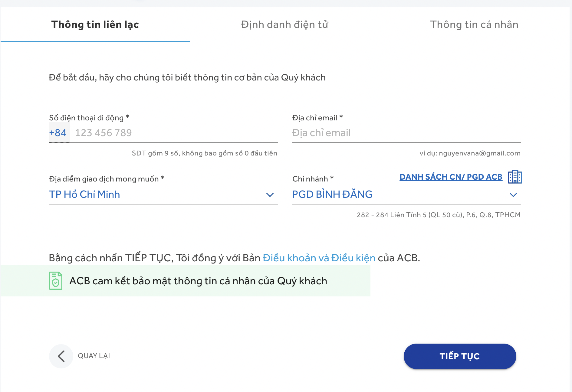Click the Số điện thoại di động label
Screen dimensions: 572x392
(x=89, y=118)
